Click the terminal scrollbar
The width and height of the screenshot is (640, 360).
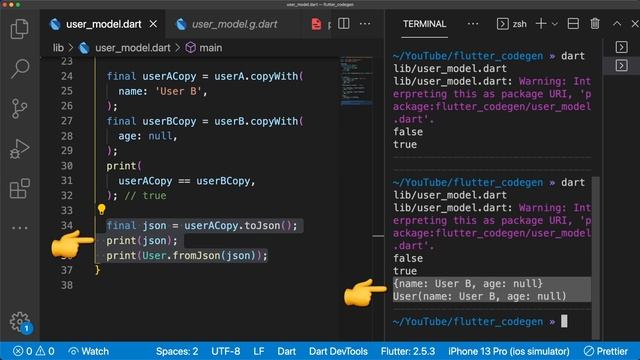pyautogui.click(x=596, y=257)
